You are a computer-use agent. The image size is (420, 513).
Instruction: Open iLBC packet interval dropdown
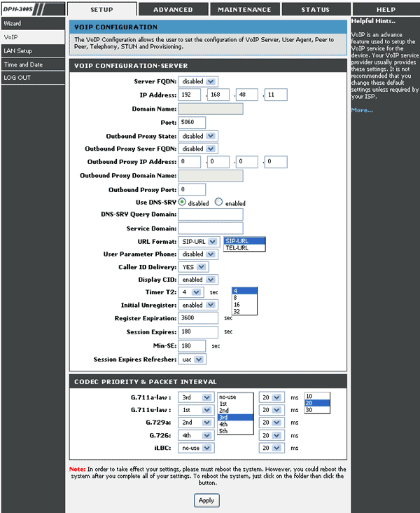click(x=272, y=448)
